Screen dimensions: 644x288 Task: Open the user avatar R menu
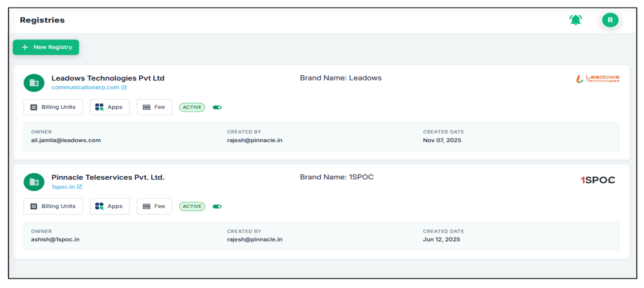coord(610,20)
